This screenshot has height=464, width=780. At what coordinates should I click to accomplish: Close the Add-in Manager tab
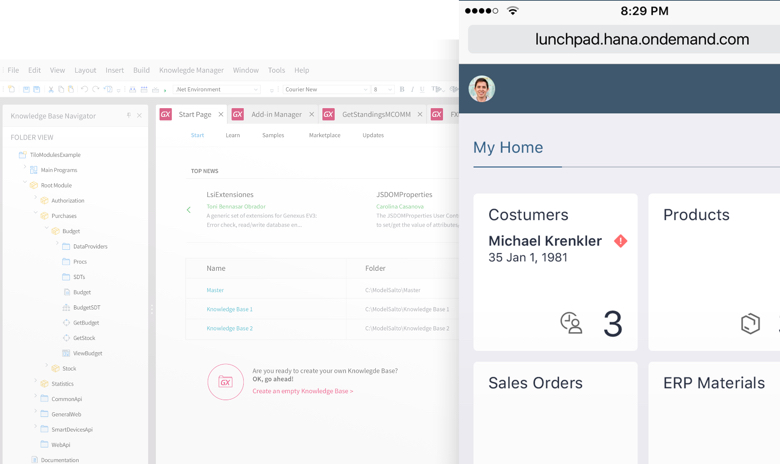tap(311, 114)
